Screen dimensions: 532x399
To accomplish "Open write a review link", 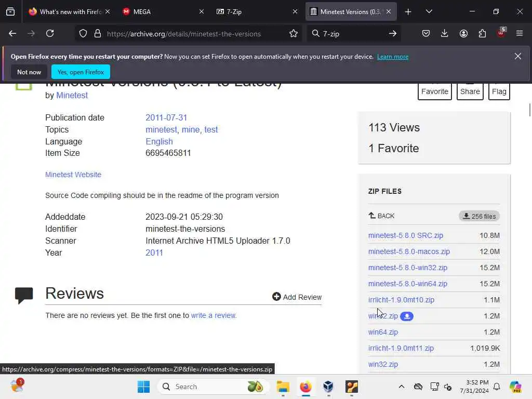I will pyautogui.click(x=214, y=315).
